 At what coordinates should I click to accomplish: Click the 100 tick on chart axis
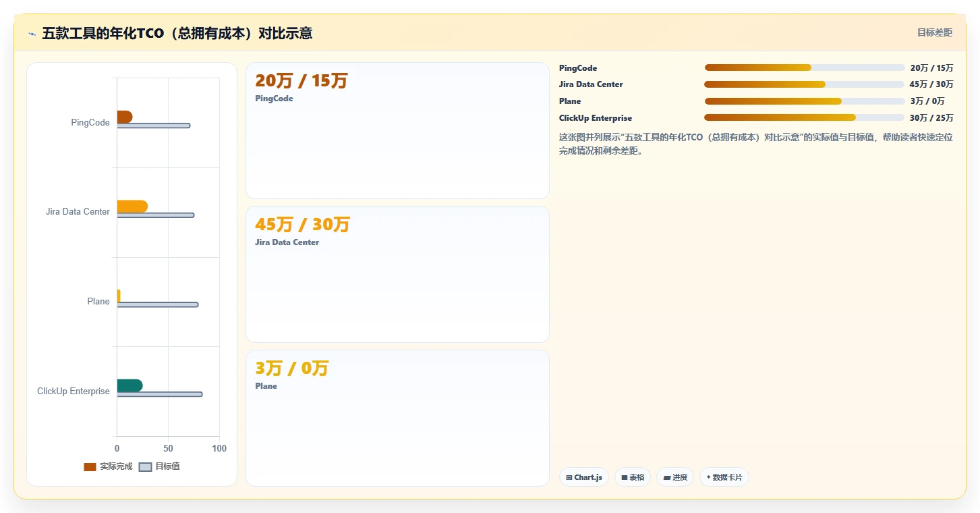(x=219, y=448)
